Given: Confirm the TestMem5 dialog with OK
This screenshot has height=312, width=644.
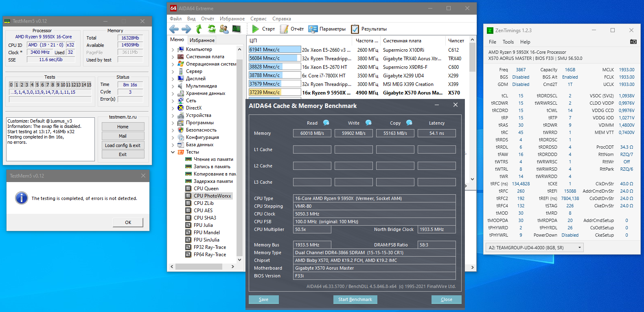Looking at the screenshot, I should [x=128, y=222].
